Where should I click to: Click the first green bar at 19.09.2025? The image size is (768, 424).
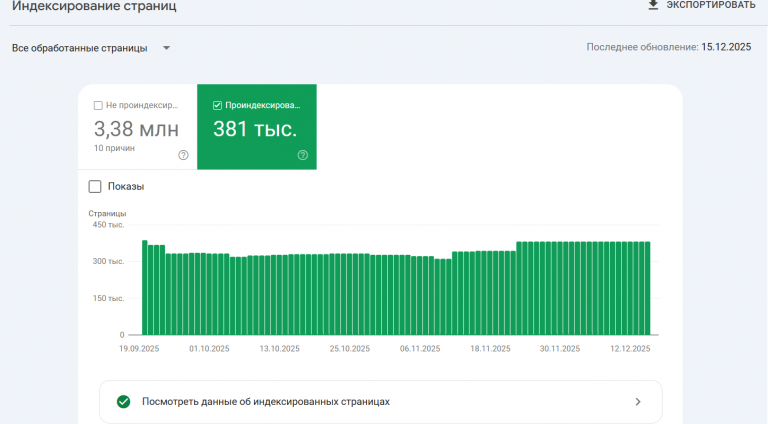click(x=145, y=288)
